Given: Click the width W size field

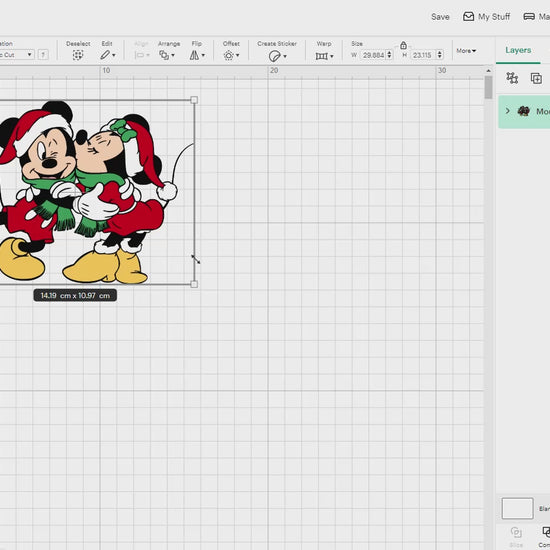Looking at the screenshot, I should pyautogui.click(x=373, y=55).
